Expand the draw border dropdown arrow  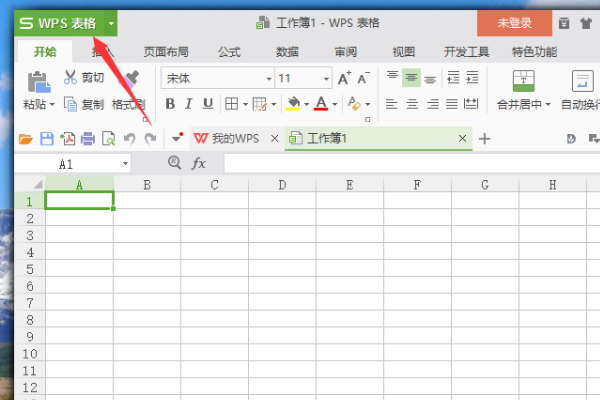(x=274, y=104)
